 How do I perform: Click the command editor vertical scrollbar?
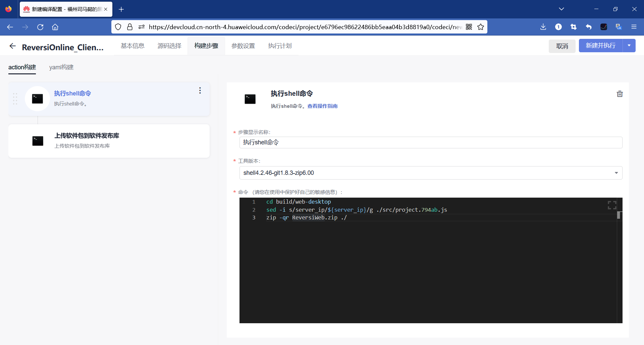[619, 215]
